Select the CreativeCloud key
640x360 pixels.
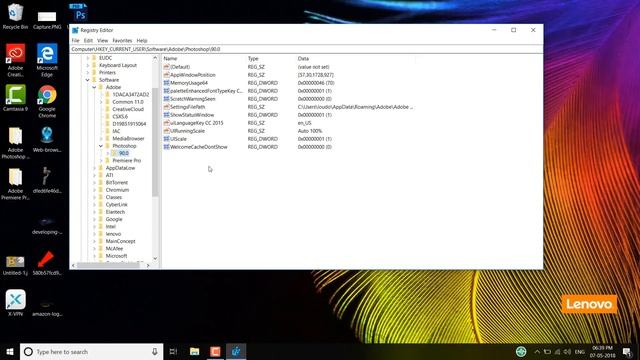coord(128,109)
